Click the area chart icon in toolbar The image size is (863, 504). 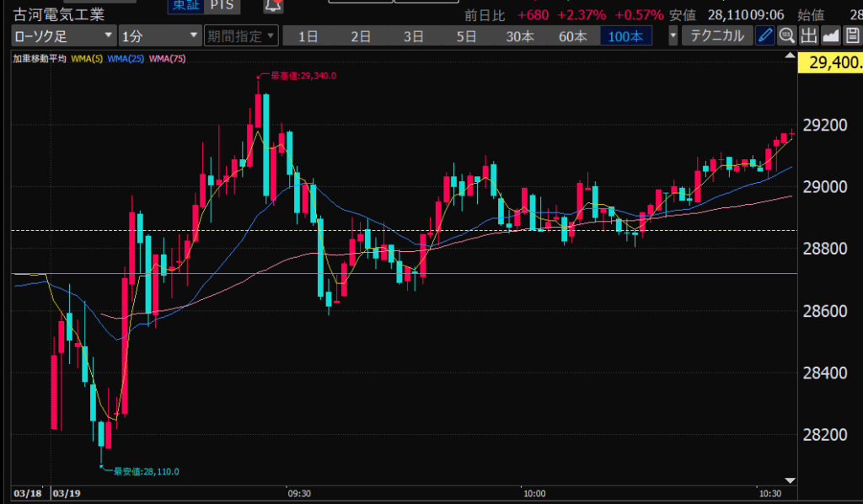(x=830, y=35)
